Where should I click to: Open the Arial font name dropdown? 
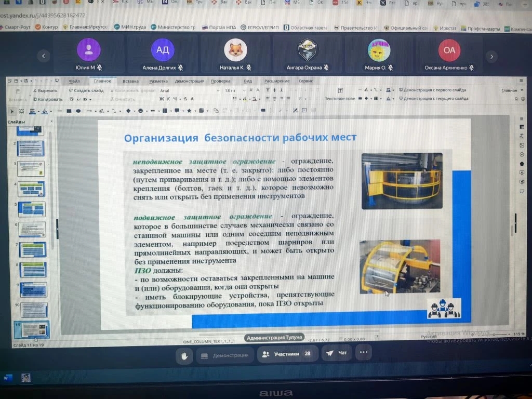[187, 90]
